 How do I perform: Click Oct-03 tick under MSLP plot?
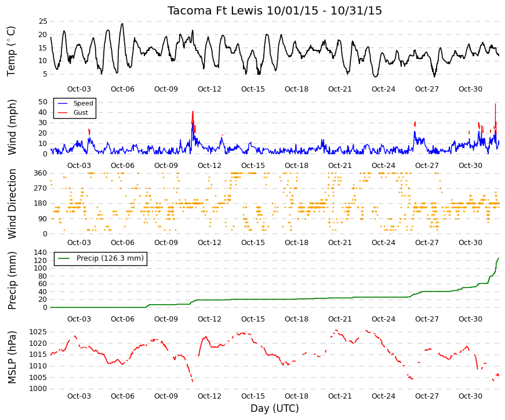[79, 396]
